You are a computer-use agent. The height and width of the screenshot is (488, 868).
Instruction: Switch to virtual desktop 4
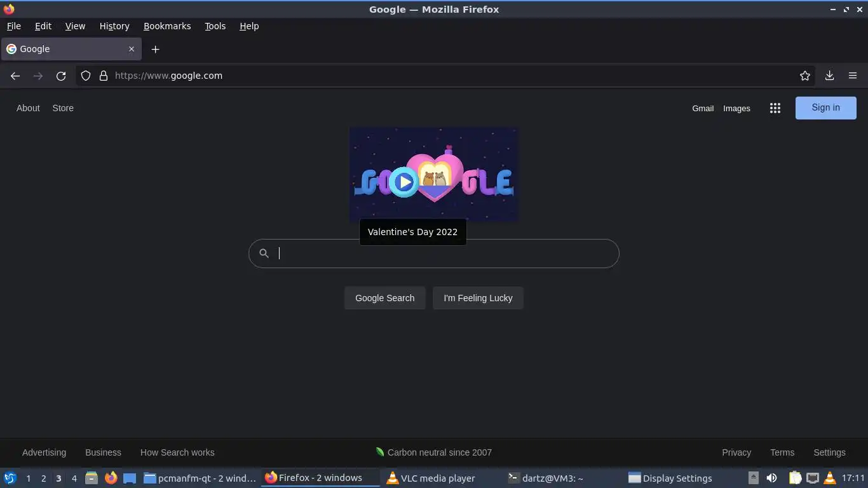(x=74, y=478)
